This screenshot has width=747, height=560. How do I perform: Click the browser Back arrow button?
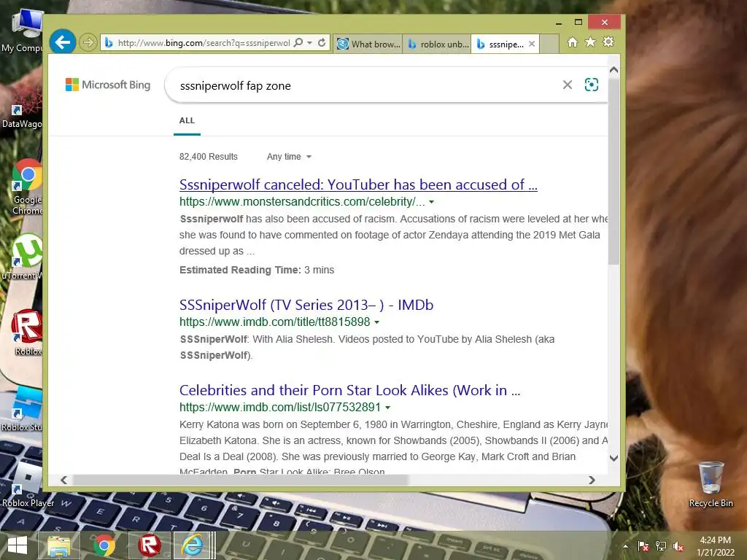(63, 42)
